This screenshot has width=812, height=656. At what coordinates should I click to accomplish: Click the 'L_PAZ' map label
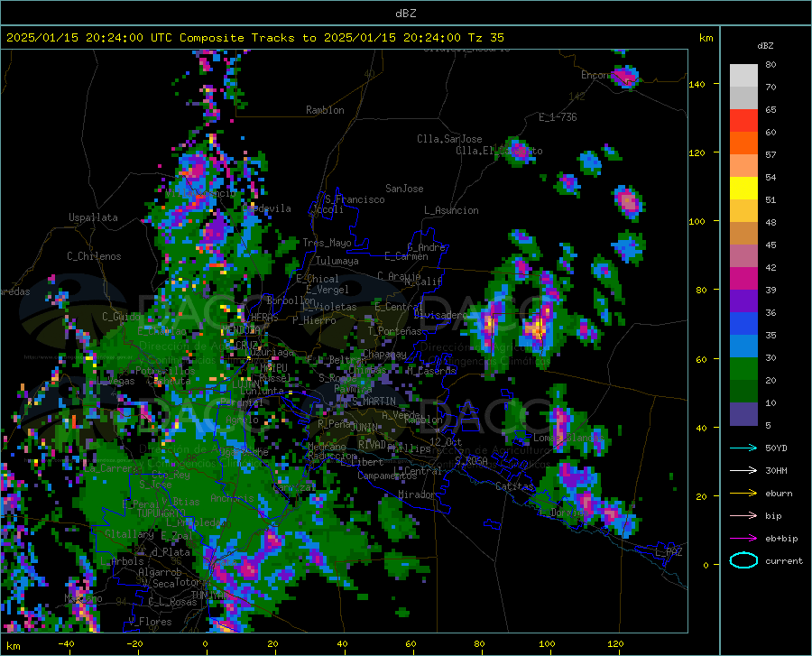(x=669, y=552)
